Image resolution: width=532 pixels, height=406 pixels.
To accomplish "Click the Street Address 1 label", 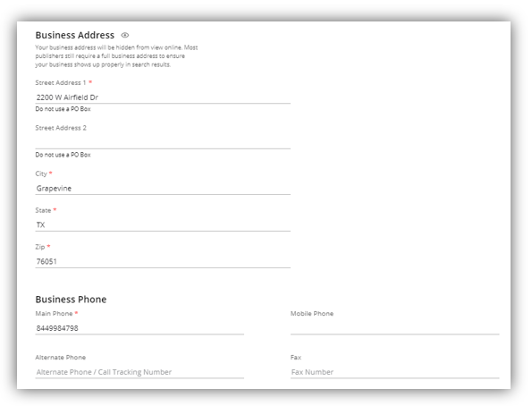I will (61, 83).
